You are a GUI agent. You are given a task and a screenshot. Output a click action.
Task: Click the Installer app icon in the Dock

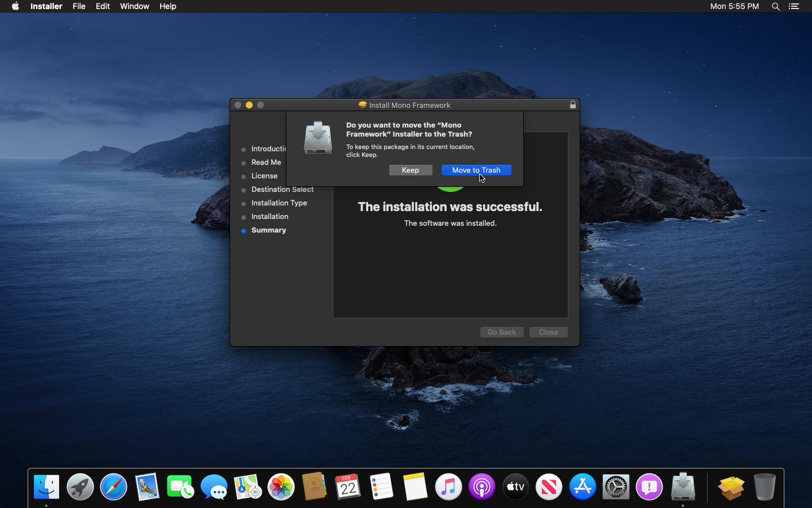683,487
